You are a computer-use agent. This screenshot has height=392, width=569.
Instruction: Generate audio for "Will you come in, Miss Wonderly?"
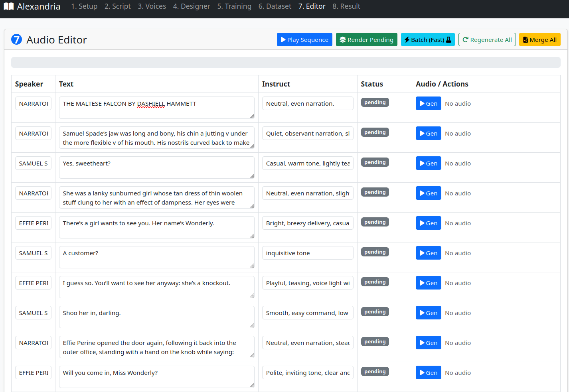point(428,372)
